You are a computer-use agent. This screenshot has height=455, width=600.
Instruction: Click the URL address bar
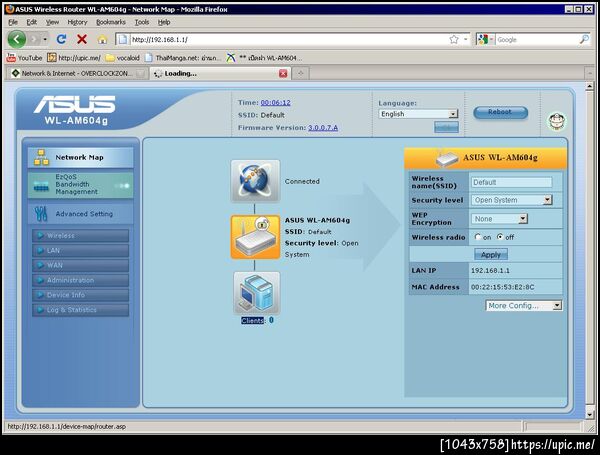289,39
